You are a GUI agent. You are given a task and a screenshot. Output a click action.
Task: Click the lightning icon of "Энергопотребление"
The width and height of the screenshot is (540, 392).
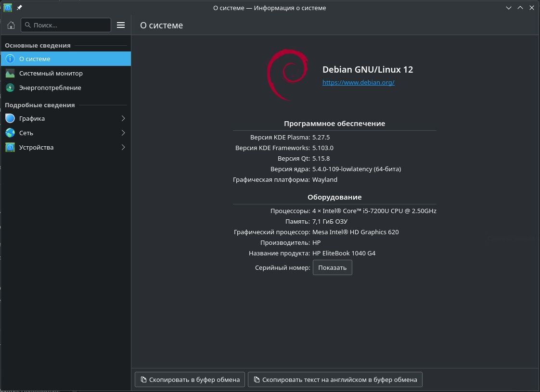pos(10,88)
